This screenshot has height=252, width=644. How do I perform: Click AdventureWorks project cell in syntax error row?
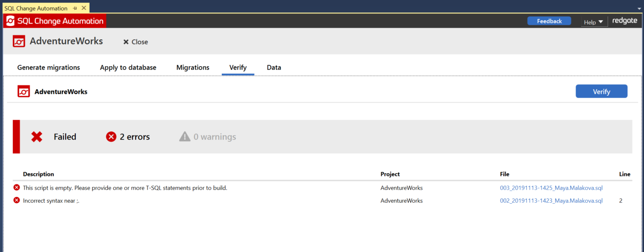tap(402, 201)
